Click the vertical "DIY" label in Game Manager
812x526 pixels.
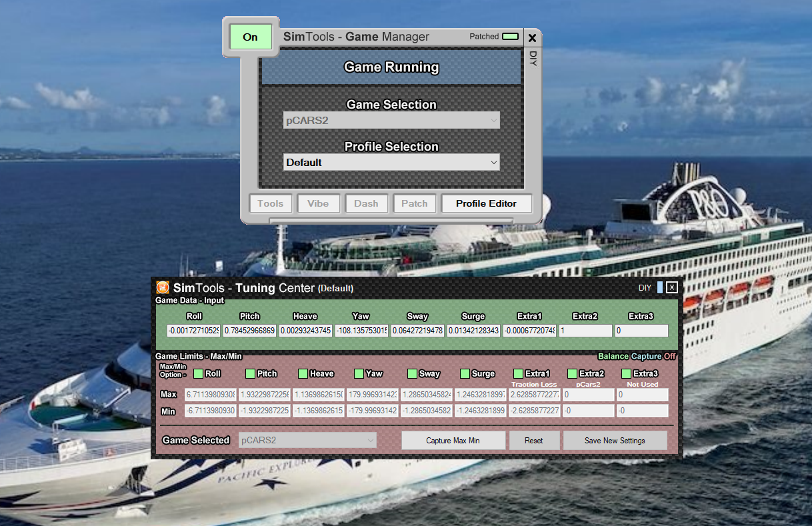[533, 58]
